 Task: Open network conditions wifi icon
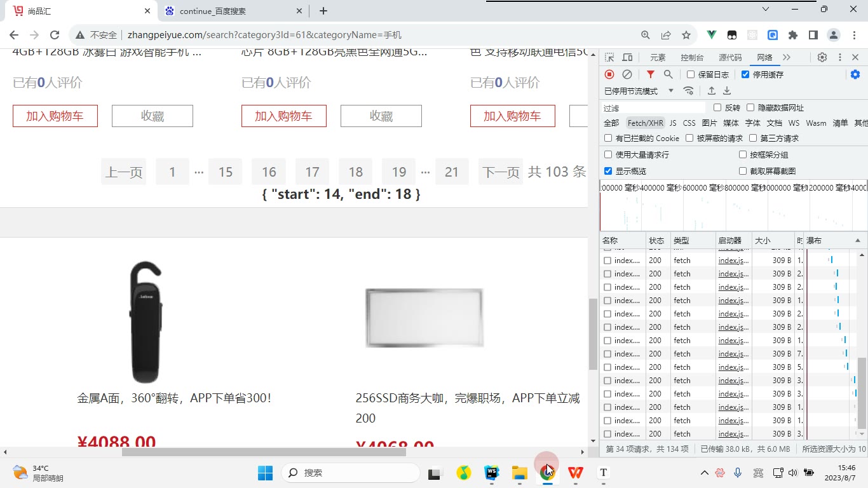point(688,91)
